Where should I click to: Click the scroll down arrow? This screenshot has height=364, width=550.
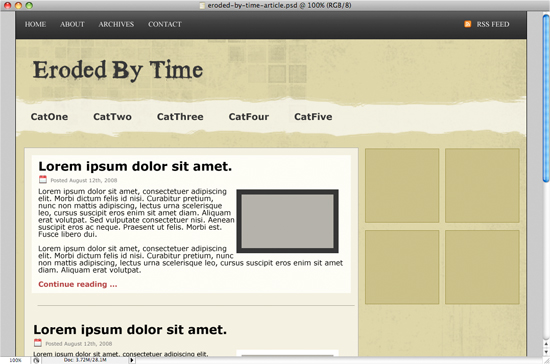[546, 352]
